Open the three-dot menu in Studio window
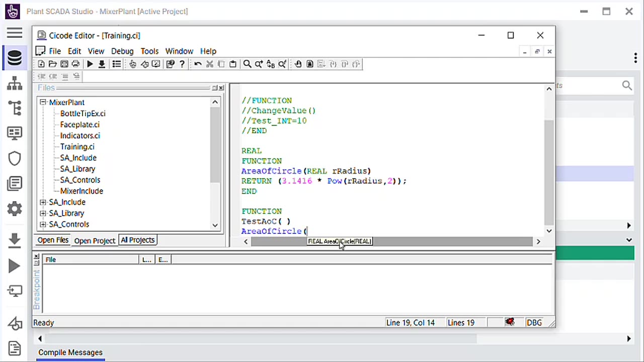 [x=635, y=58]
